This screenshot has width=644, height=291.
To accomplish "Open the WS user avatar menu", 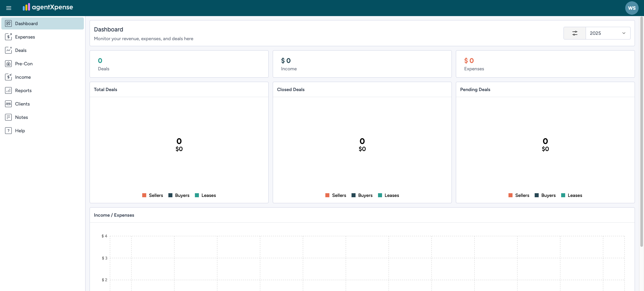I will pos(632,8).
